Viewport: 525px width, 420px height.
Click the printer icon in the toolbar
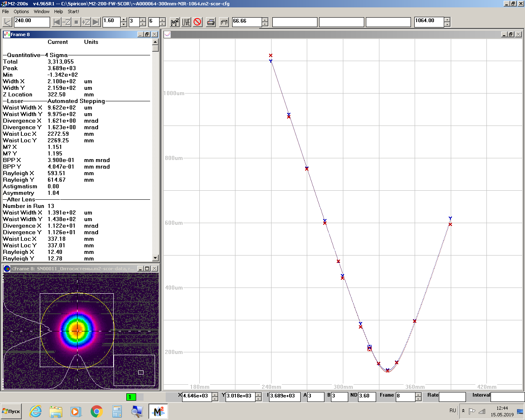pyautogui.click(x=211, y=22)
